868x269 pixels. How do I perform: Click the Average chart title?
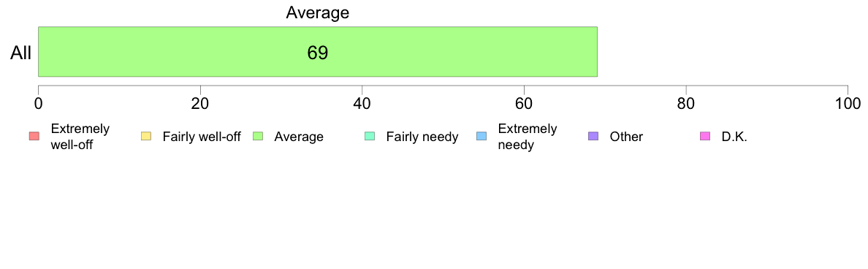[318, 12]
